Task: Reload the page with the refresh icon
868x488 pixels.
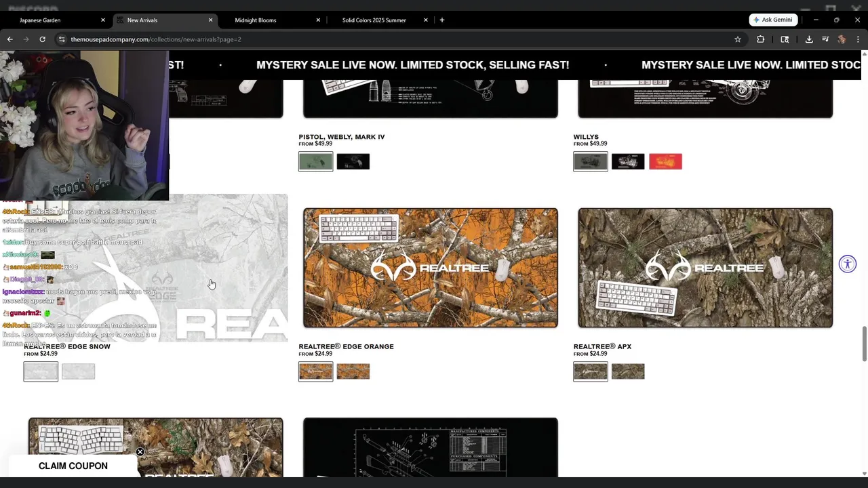Action: pyautogui.click(x=42, y=39)
